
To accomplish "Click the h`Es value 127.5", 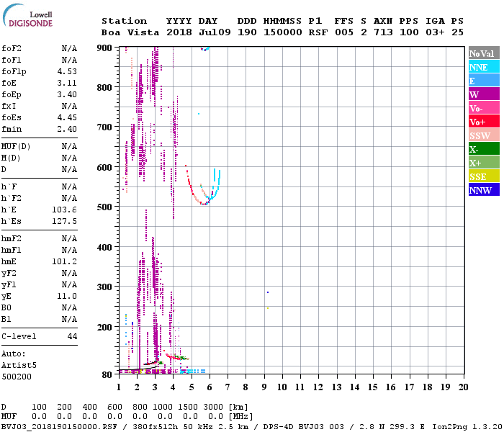I will 65,222.
